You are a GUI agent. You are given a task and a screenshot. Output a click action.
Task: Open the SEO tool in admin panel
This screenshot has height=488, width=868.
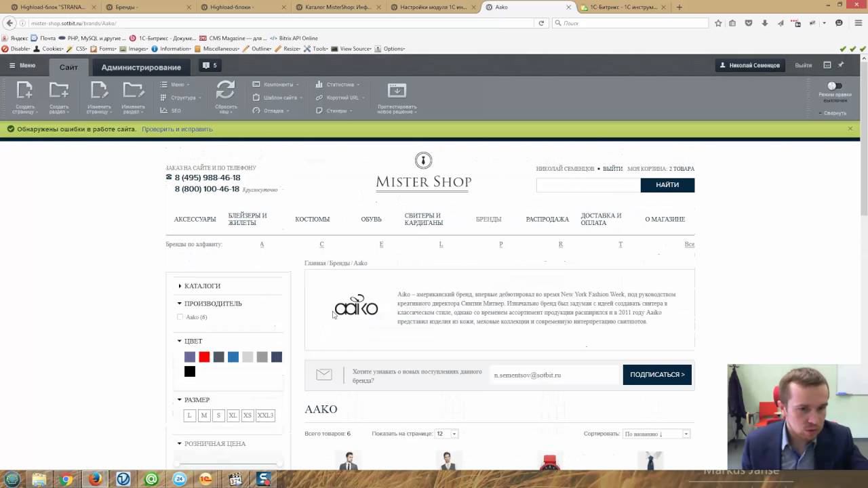171,110
